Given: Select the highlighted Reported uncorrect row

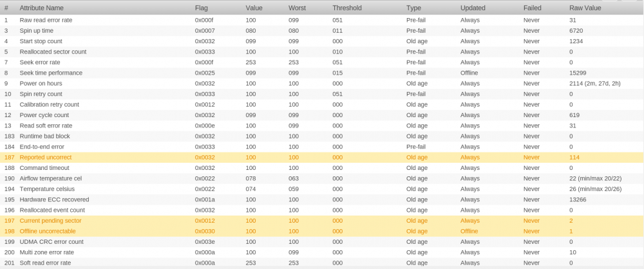Looking at the screenshot, I should (x=322, y=157).
